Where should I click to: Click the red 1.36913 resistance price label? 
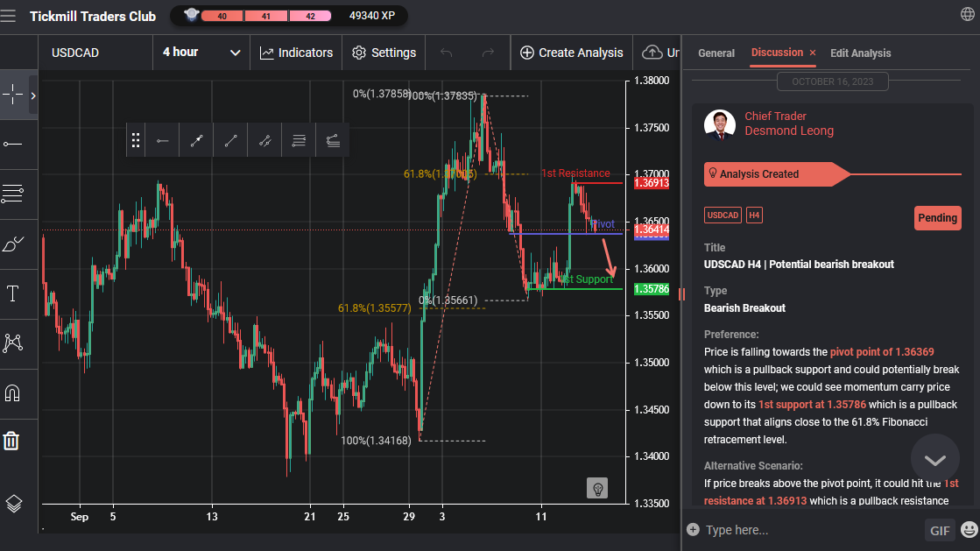pyautogui.click(x=652, y=183)
